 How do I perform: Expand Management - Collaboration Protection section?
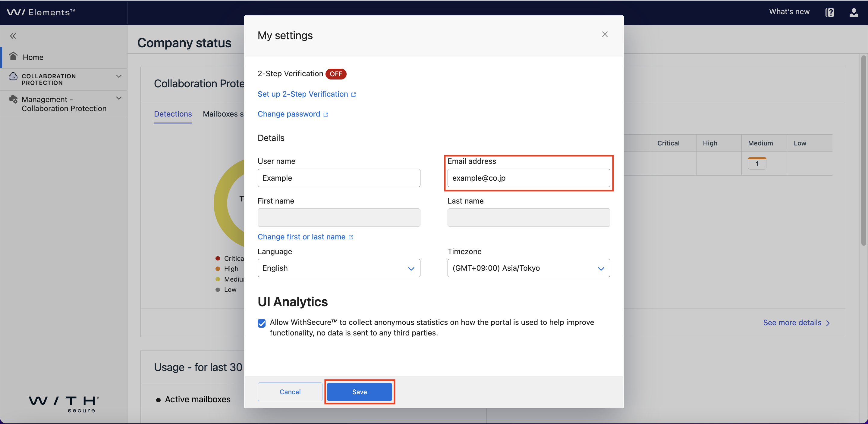pyautogui.click(x=119, y=98)
